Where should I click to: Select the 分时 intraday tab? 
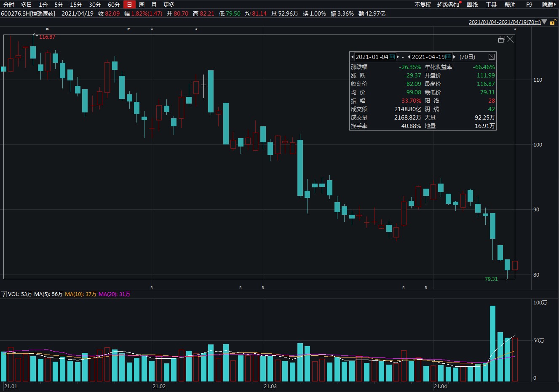(9, 5)
